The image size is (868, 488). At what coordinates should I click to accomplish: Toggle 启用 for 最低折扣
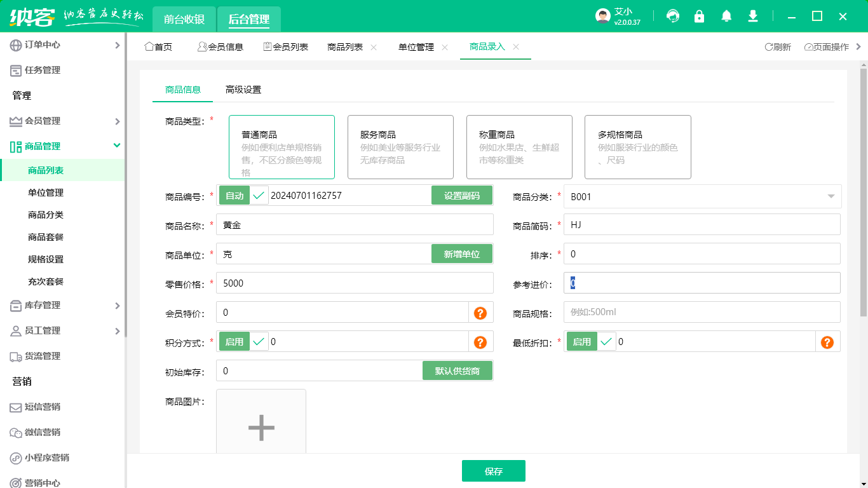click(581, 341)
